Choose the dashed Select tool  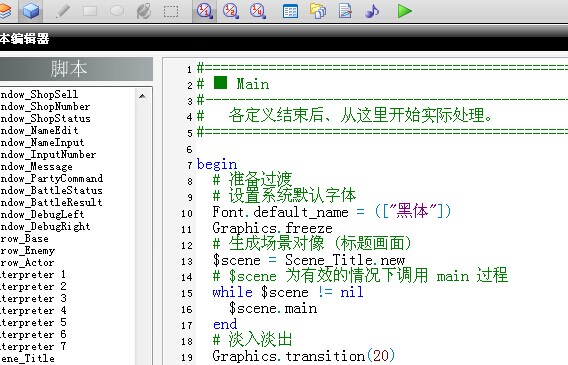point(171,12)
